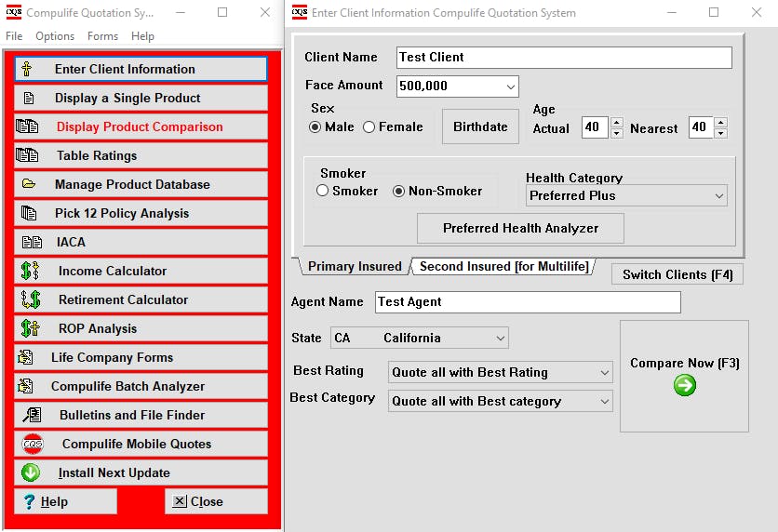Open the Best Category dropdown
The image size is (778, 532).
click(604, 401)
